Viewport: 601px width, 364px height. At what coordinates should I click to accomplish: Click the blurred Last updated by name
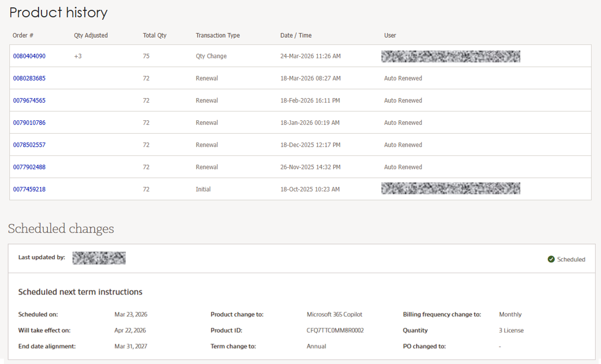pos(99,258)
